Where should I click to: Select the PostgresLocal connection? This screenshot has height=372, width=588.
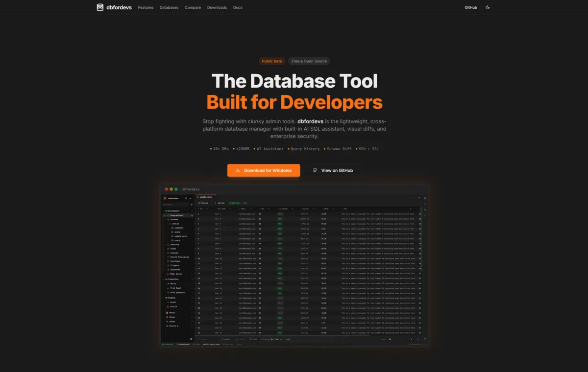click(x=177, y=215)
